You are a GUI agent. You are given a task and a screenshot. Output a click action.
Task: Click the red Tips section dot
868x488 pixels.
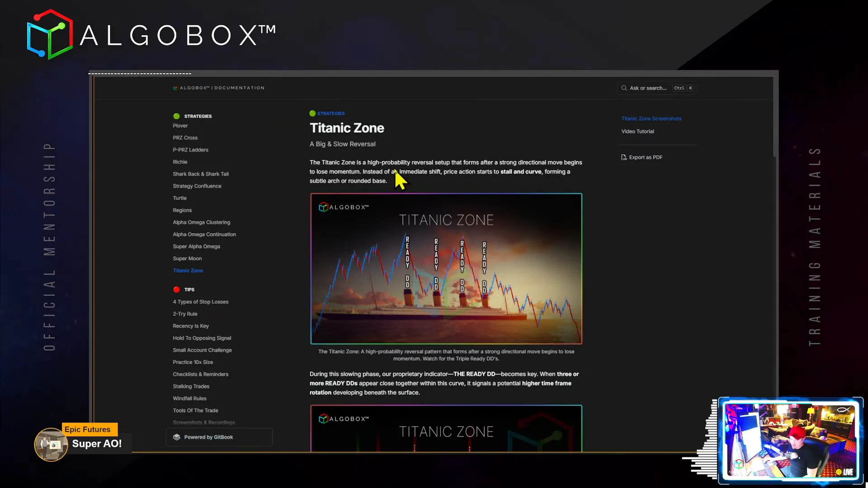(176, 290)
